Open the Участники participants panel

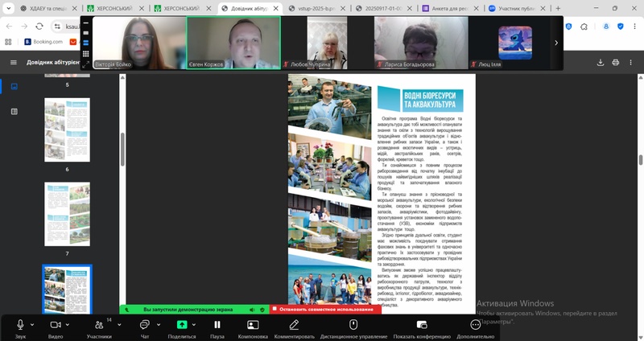point(99,325)
